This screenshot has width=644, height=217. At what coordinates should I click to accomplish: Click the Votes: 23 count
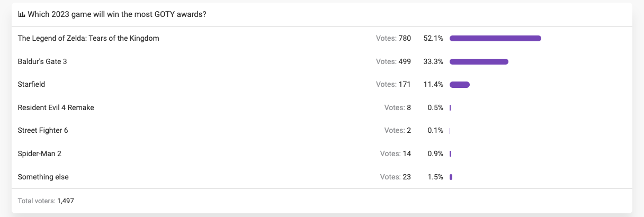(396, 177)
